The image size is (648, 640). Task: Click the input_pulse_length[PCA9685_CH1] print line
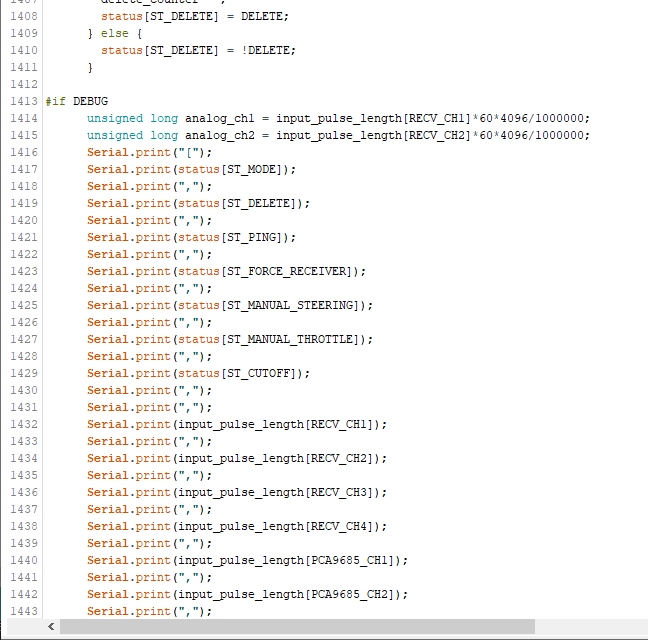coord(247,560)
